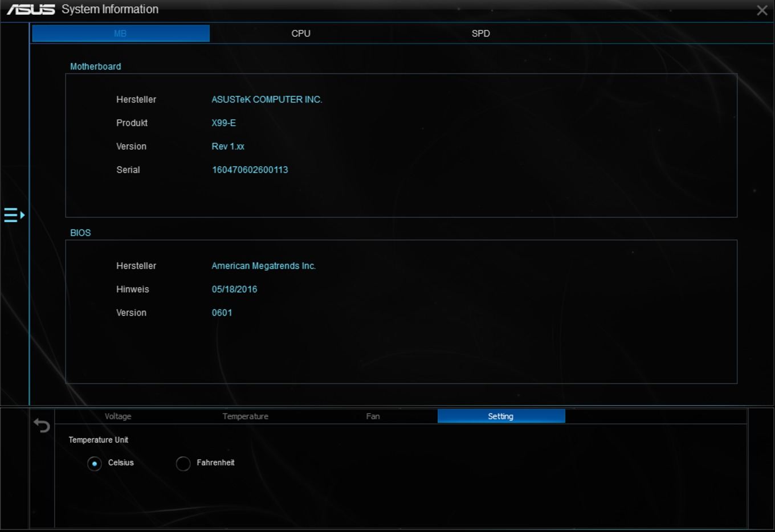Viewport: 775px width, 532px height.
Task: Click the ASUS logo
Action: pyautogui.click(x=31, y=9)
